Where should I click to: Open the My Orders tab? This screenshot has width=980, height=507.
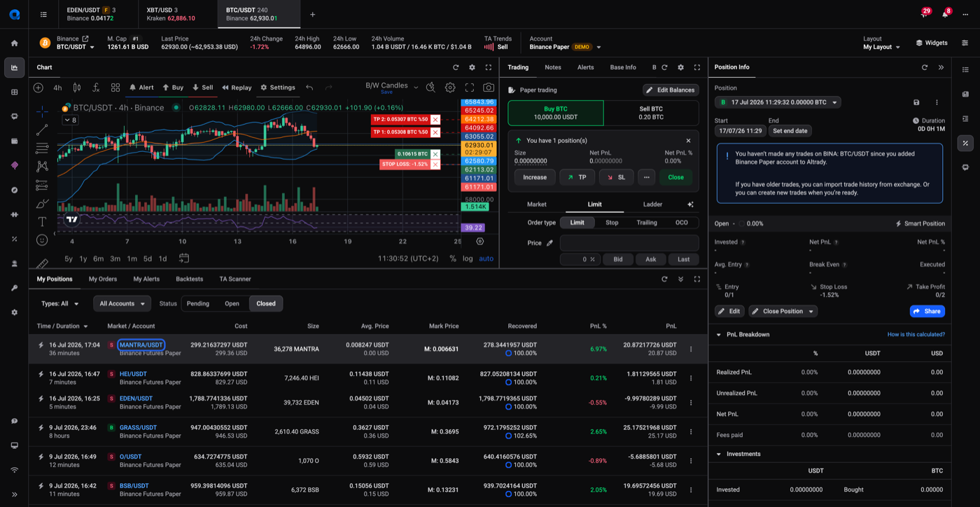pyautogui.click(x=103, y=279)
